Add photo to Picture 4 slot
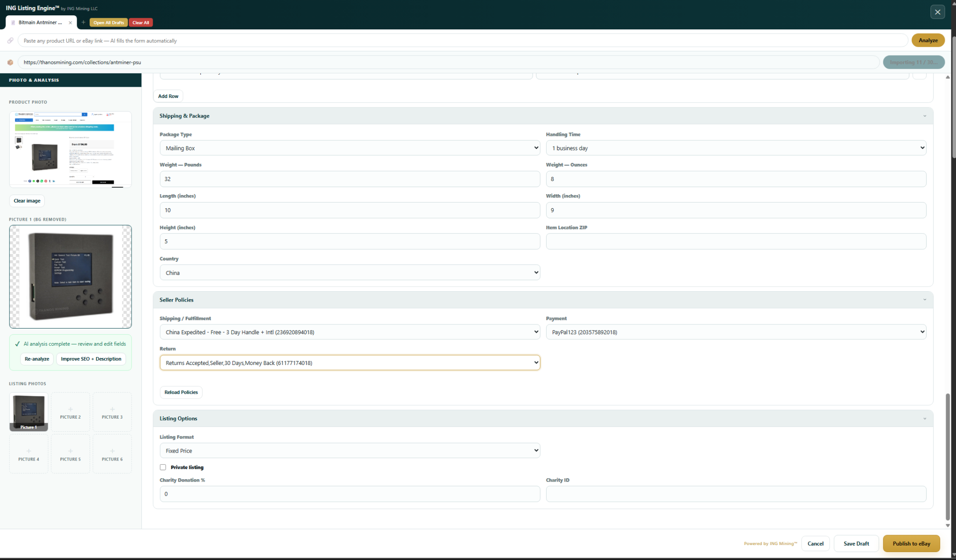The image size is (956, 560). 29,454
